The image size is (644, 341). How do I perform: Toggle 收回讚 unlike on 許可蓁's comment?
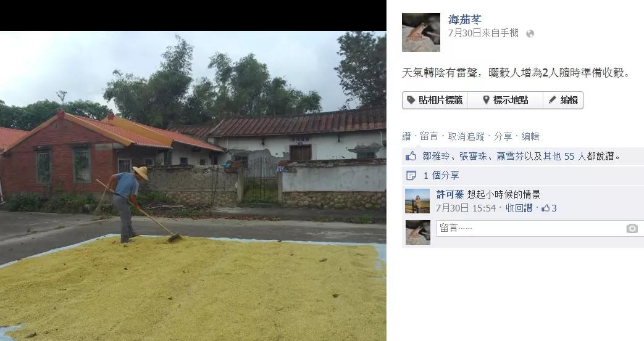519,208
